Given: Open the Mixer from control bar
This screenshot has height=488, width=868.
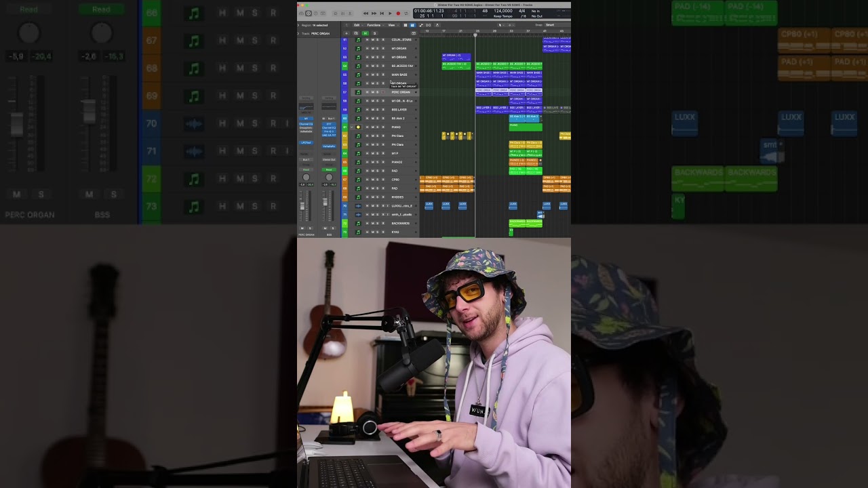Looking at the screenshot, I should tap(342, 14).
